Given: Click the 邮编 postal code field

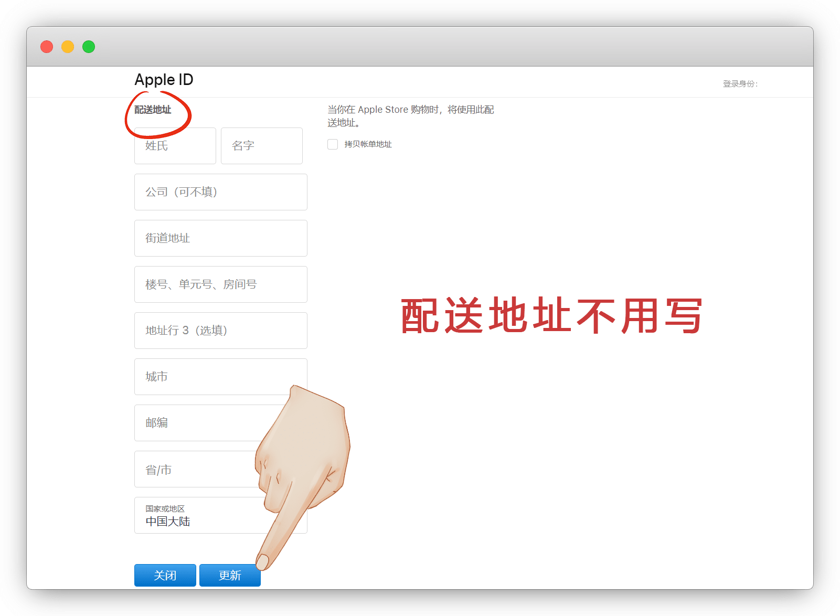Looking at the screenshot, I should pos(199,423).
